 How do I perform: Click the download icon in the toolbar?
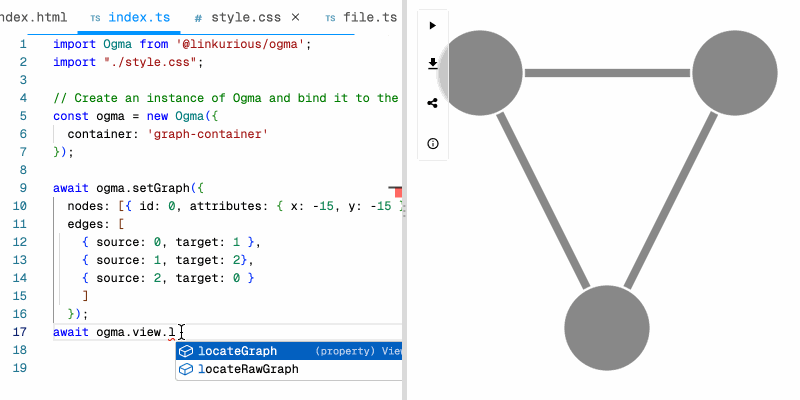pos(432,64)
